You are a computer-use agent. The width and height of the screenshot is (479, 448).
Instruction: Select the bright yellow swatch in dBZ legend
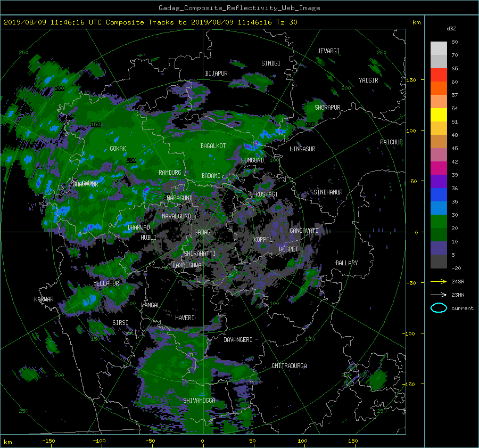[439, 115]
